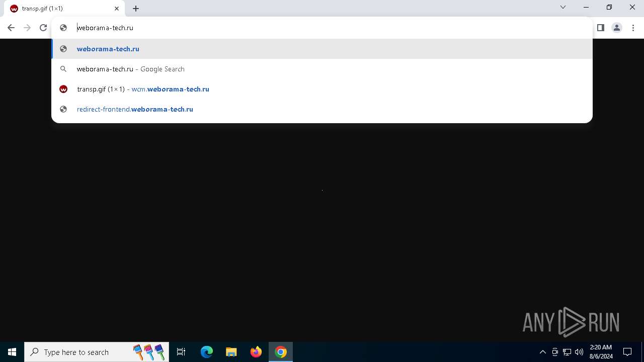Image resolution: width=644 pixels, height=362 pixels.
Task: Open the redirect-frontend.weborama-tech.ru suggestion
Action: (322, 109)
